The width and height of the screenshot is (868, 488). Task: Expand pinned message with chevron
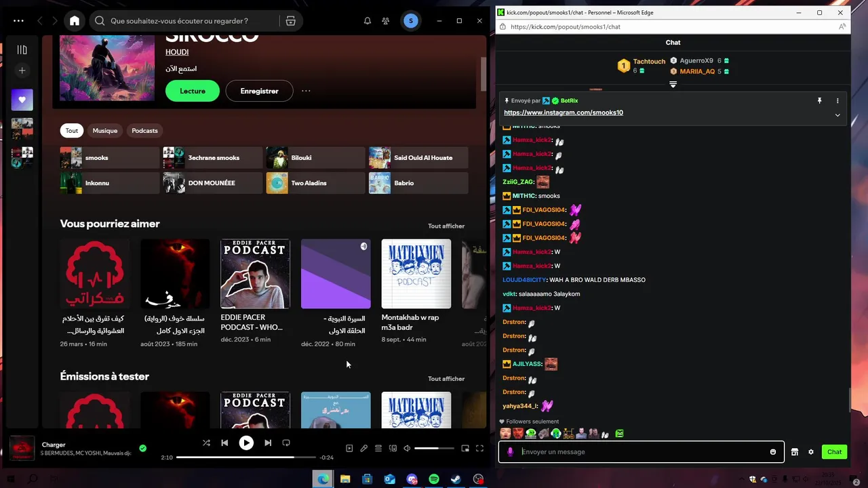[837, 115]
